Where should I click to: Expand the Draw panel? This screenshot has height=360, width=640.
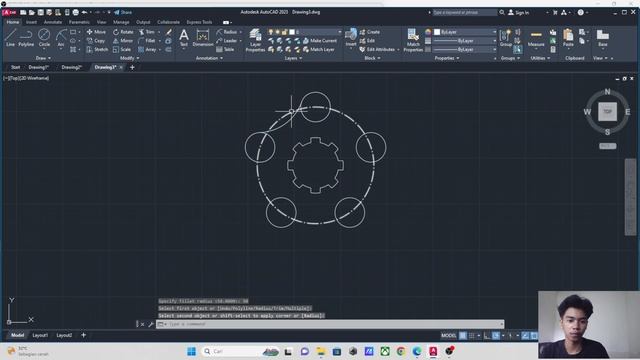tap(43, 58)
